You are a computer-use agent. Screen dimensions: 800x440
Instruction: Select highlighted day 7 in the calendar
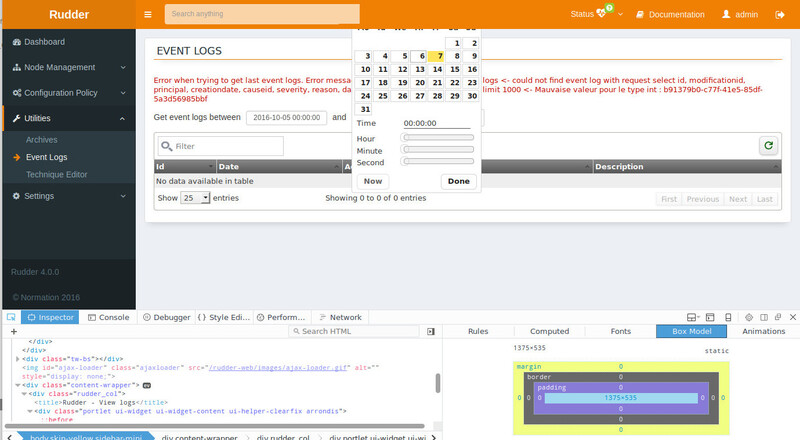(x=436, y=56)
